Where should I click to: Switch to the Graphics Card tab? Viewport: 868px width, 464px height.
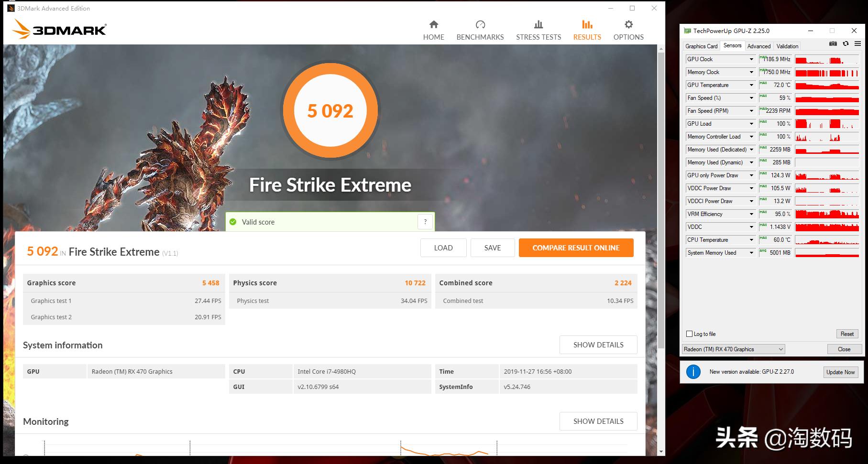tap(701, 46)
